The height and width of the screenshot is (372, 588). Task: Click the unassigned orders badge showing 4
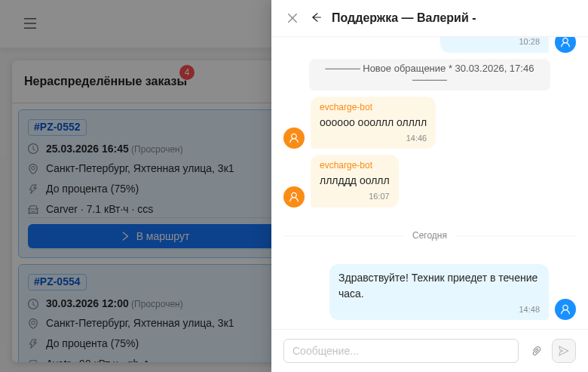(x=187, y=72)
